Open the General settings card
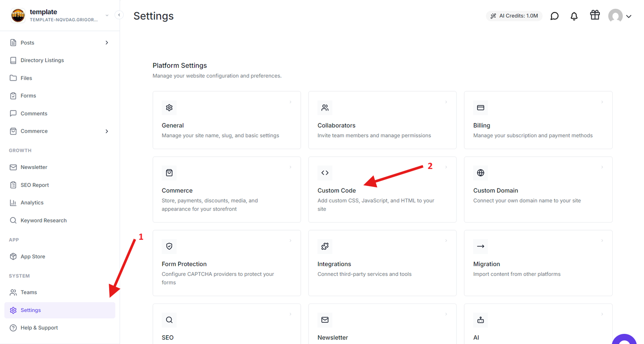The height and width of the screenshot is (344, 644). click(x=227, y=120)
